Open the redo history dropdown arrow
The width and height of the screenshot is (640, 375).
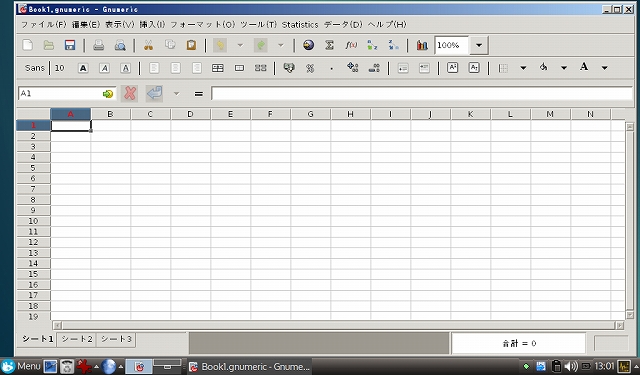[x=280, y=45]
